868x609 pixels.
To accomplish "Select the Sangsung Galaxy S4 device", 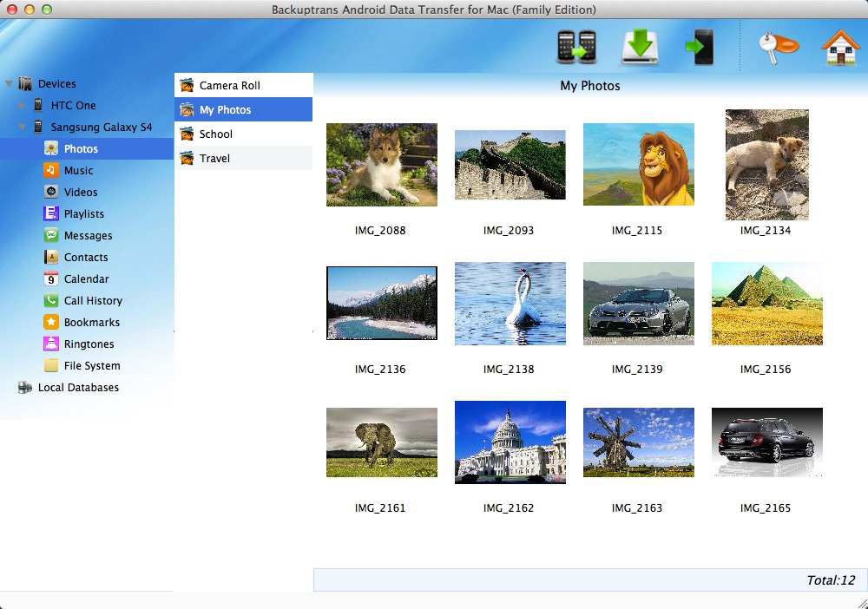I will point(102,128).
